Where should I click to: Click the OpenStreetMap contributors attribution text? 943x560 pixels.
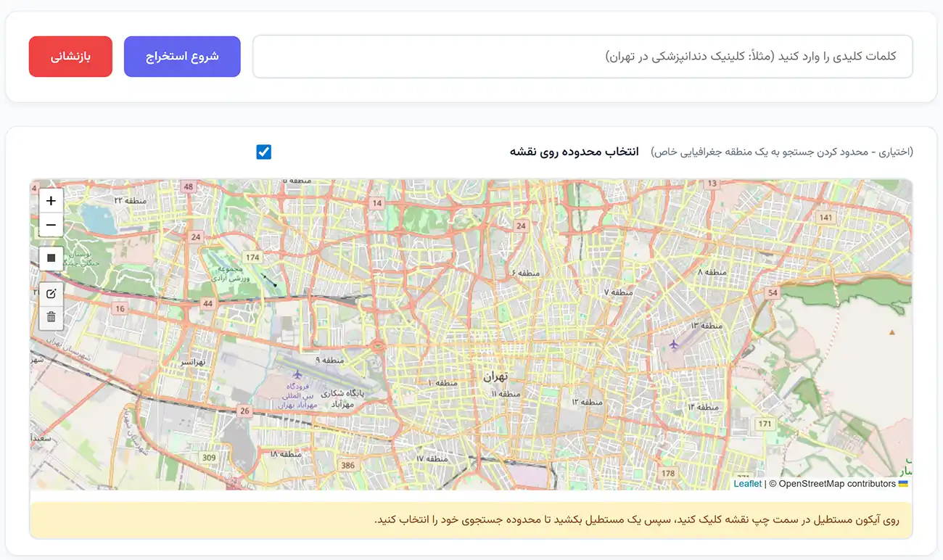click(x=836, y=484)
